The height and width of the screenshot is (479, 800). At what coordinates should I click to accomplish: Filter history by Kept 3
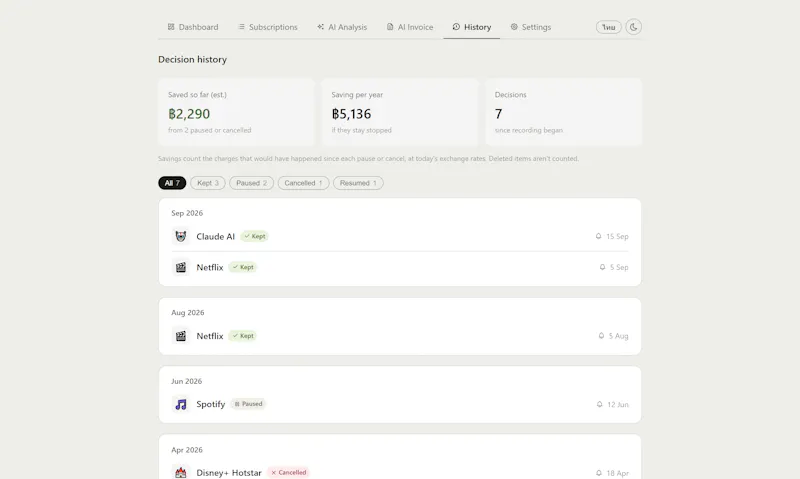[208, 183]
